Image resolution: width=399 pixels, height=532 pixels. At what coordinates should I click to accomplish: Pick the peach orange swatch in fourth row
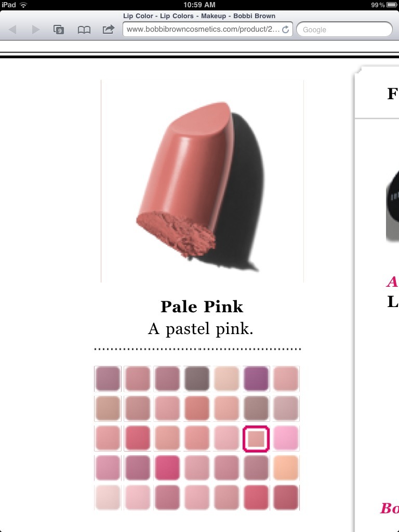tap(286, 468)
